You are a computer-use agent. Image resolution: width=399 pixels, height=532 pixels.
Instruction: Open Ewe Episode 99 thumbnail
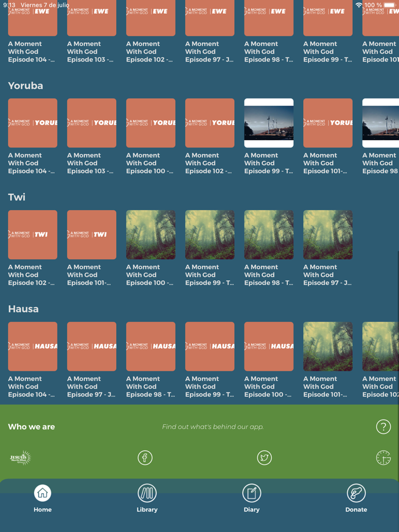click(x=328, y=18)
